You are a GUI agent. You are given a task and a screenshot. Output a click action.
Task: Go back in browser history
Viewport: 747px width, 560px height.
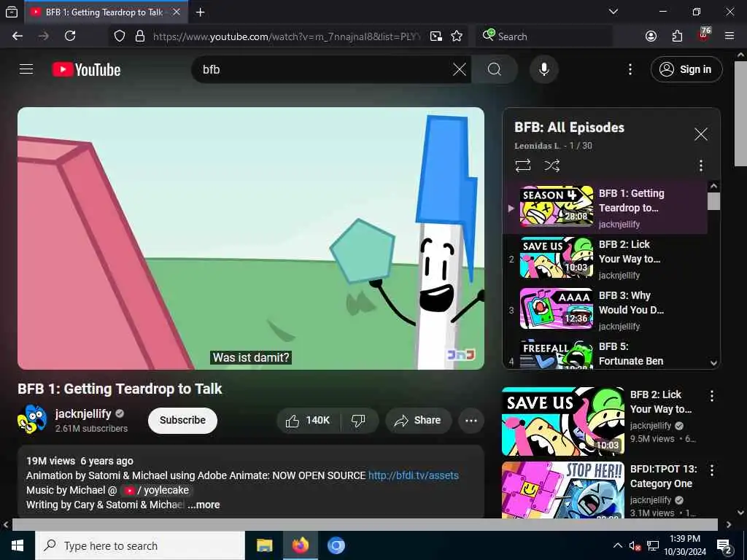pos(18,36)
